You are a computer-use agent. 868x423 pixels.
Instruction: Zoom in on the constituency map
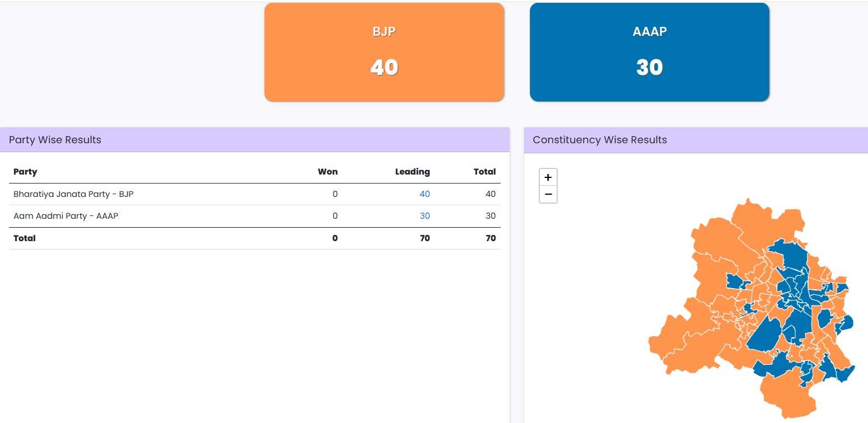pos(548,177)
